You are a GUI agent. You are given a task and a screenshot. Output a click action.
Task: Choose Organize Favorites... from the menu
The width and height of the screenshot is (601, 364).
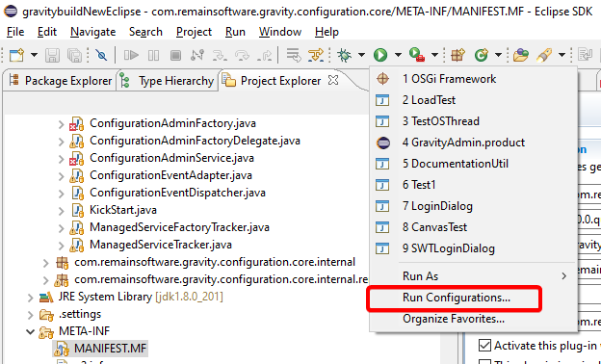[454, 319]
